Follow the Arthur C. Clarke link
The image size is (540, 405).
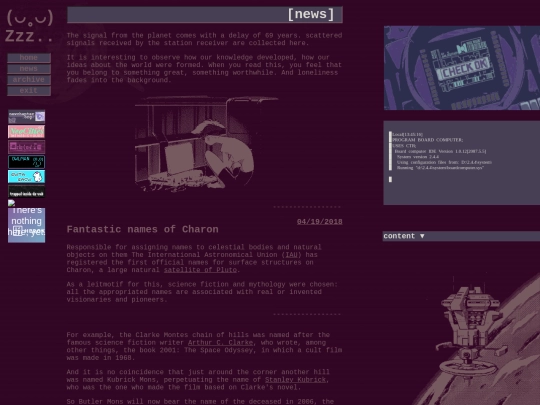(220, 343)
